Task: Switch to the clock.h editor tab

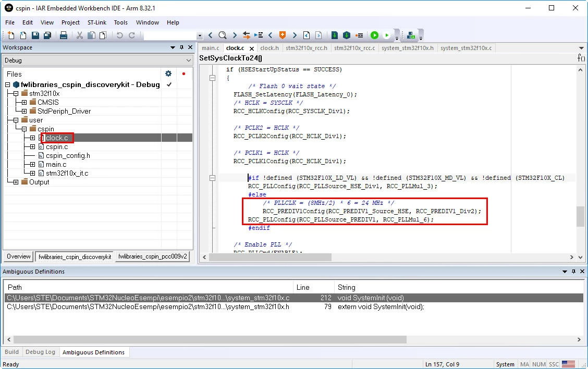Action: coord(269,48)
